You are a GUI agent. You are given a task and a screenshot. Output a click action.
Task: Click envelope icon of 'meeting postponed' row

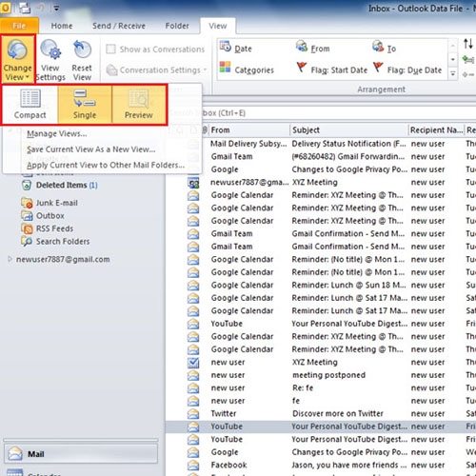[x=193, y=375]
